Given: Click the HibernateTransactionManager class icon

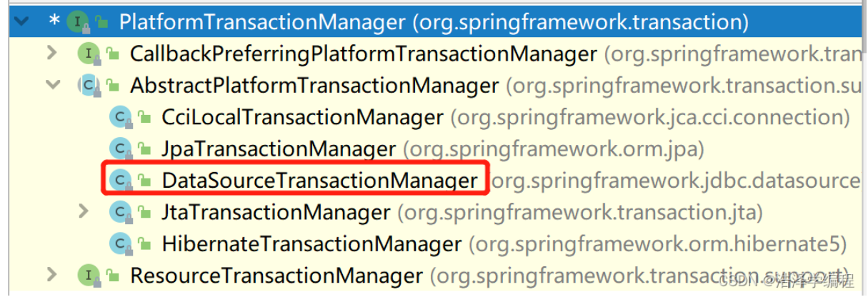Looking at the screenshot, I should coord(119,244).
